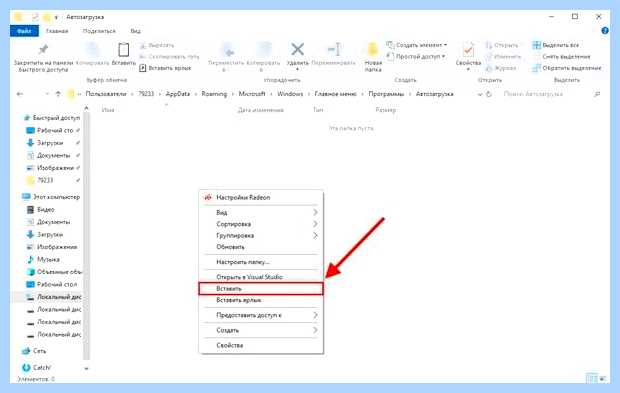Click Изменить in the ribbon
This screenshot has width=620, height=393.
pos(503,57)
